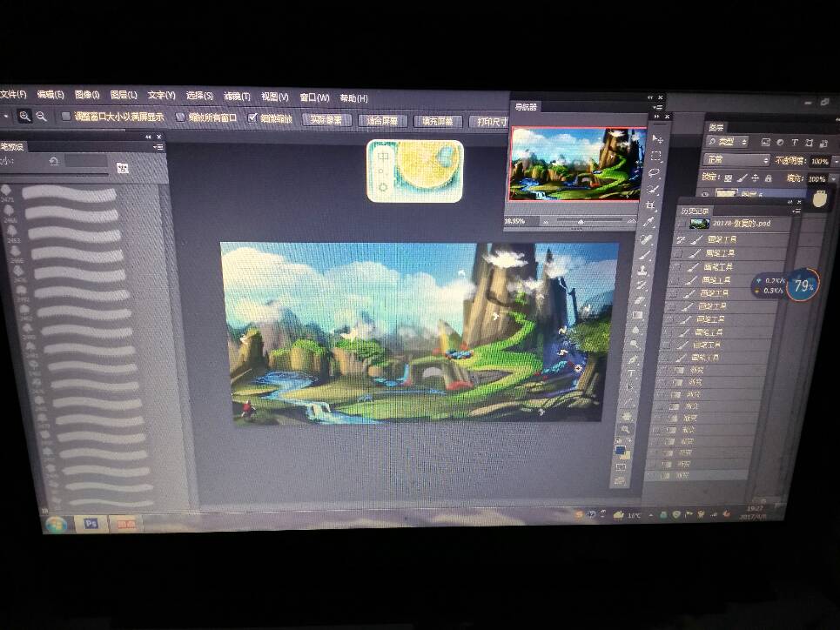Click the Navigator preview thumbnail
Viewport: 840px width, 630px height.
coord(576,164)
